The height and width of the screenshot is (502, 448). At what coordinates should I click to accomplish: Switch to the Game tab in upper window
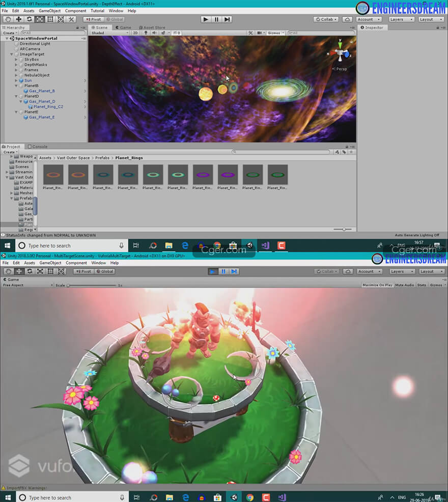(124, 27)
